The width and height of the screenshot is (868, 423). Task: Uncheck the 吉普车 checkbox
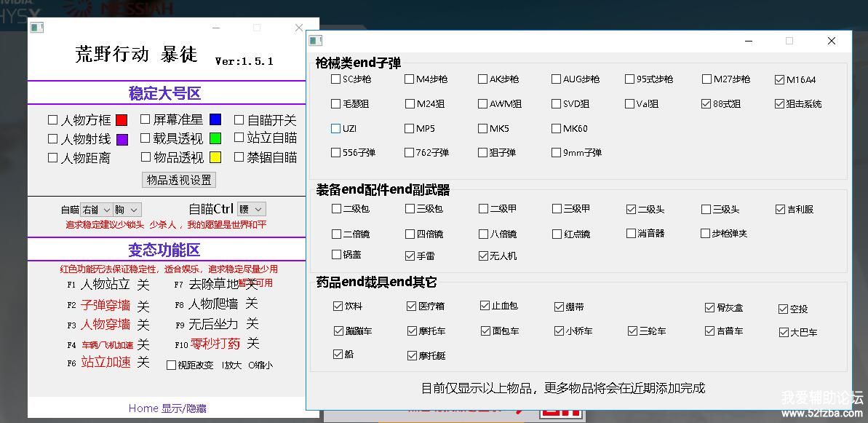pos(709,331)
